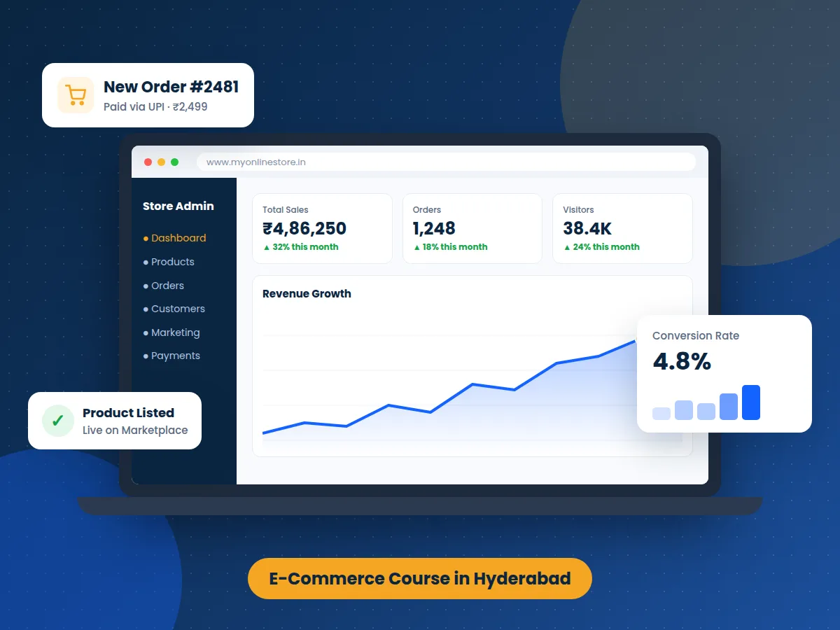Open the New Order #2481 notification
The width and height of the screenshot is (840, 630).
click(148, 95)
